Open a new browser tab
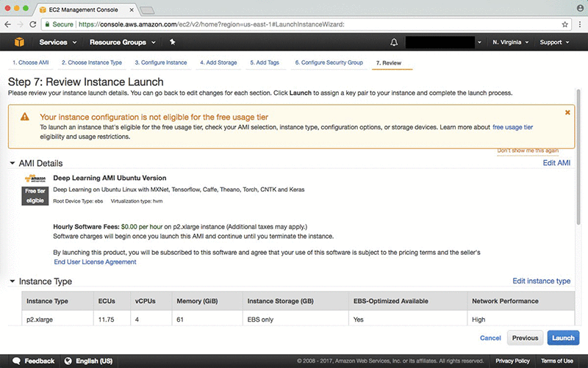Screen dimensions: 588x368 coord(147,10)
